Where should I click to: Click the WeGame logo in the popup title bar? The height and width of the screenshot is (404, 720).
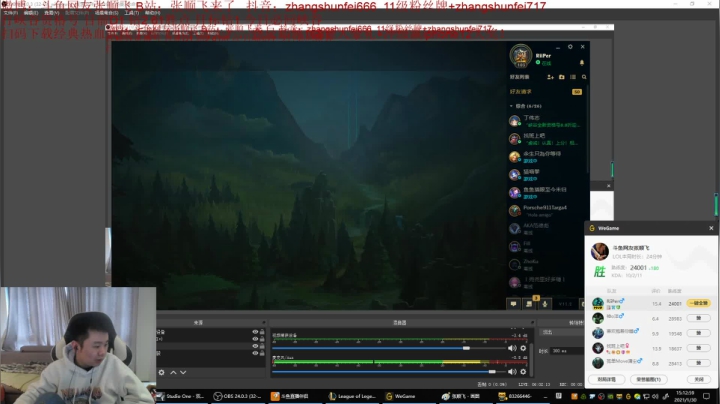click(x=592, y=228)
